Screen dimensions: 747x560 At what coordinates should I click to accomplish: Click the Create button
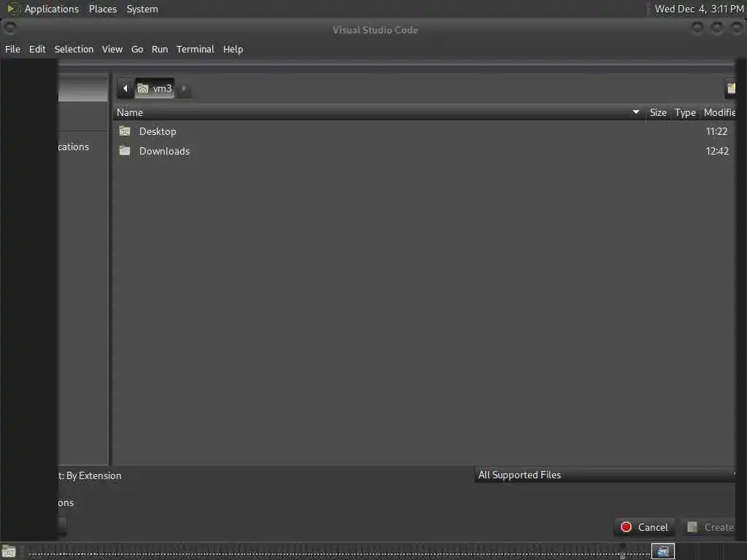(x=710, y=527)
